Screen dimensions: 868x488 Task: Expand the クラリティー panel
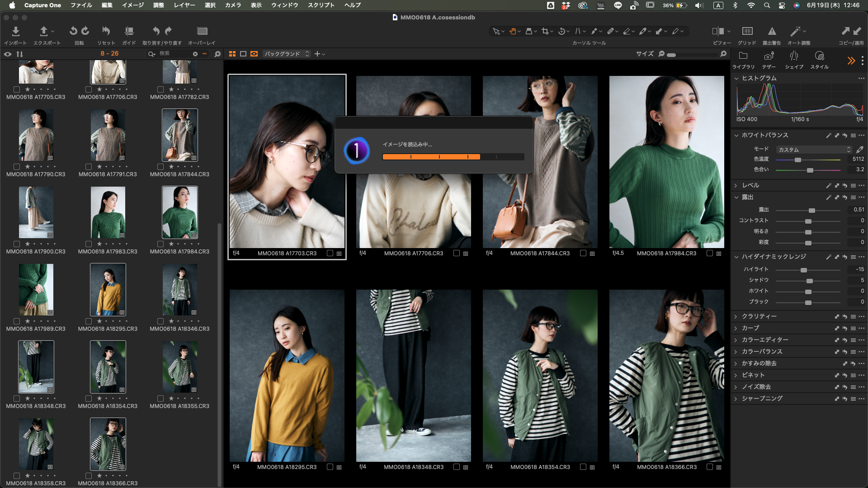736,317
